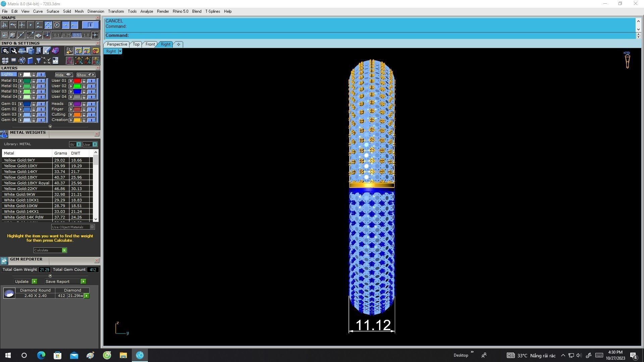
Task: Open the T-Splines menu
Action: click(212, 11)
